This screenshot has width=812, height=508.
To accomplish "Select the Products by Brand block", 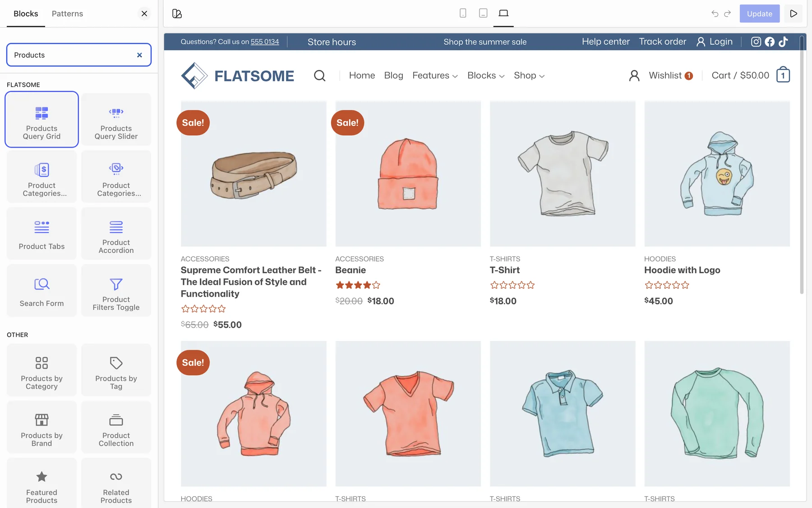I will [42, 427].
